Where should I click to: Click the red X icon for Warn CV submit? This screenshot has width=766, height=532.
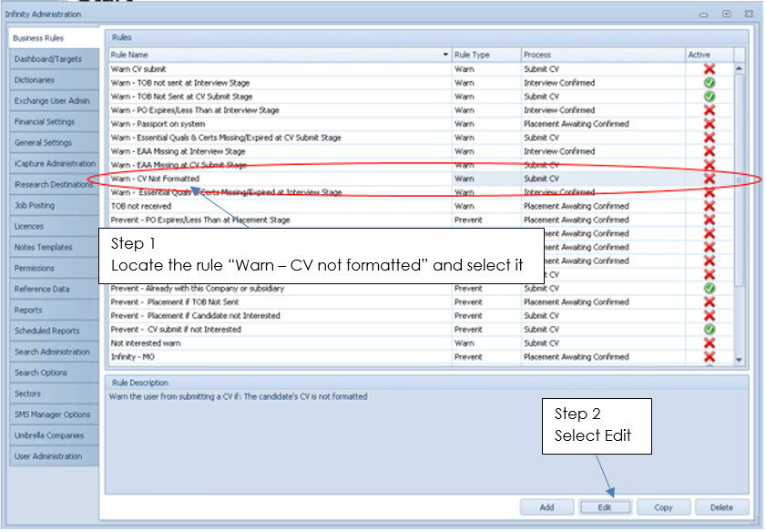(710, 69)
